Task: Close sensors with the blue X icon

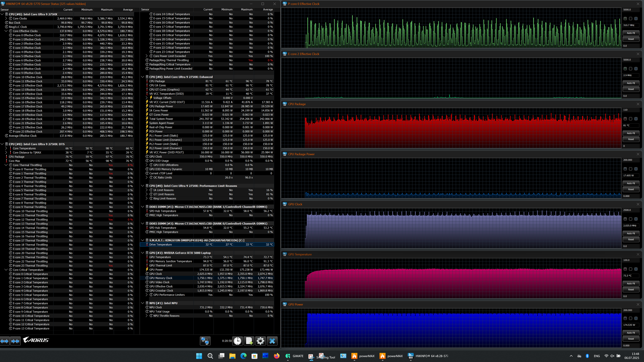Action: (272, 341)
